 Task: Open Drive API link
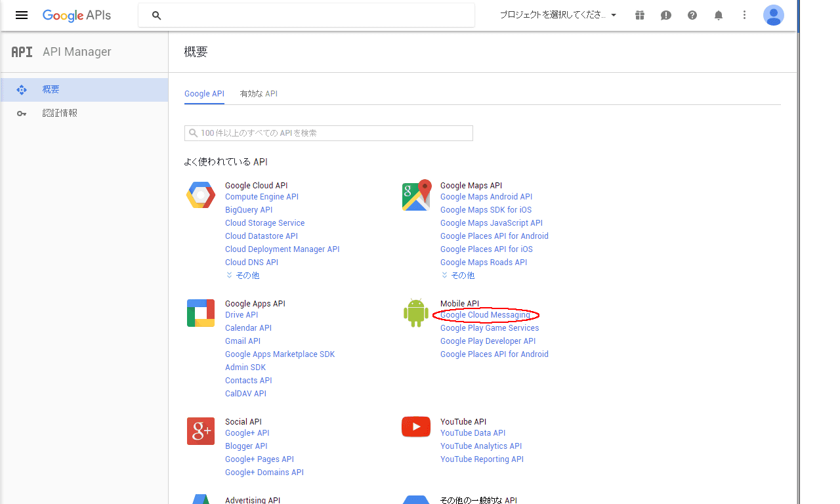point(241,315)
